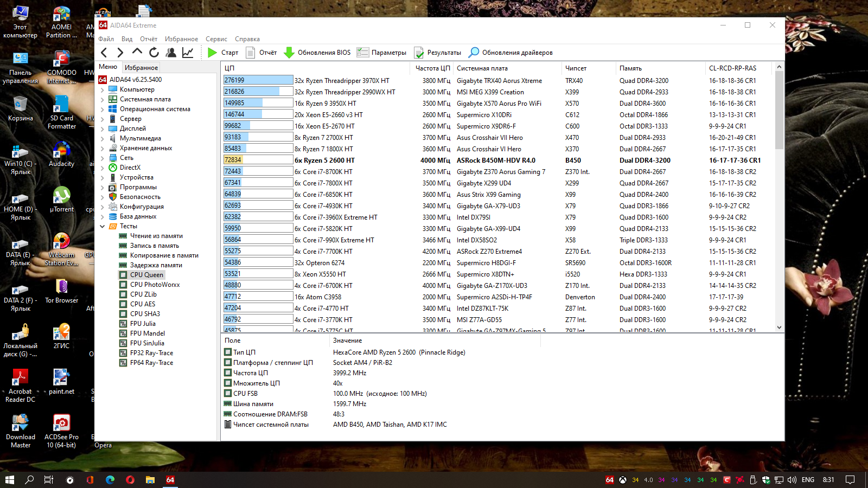Open the Сервис menu

(x=216, y=39)
